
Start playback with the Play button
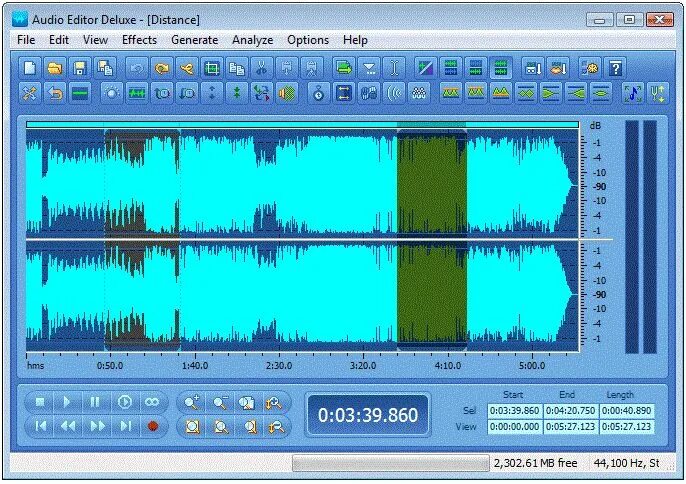point(67,402)
